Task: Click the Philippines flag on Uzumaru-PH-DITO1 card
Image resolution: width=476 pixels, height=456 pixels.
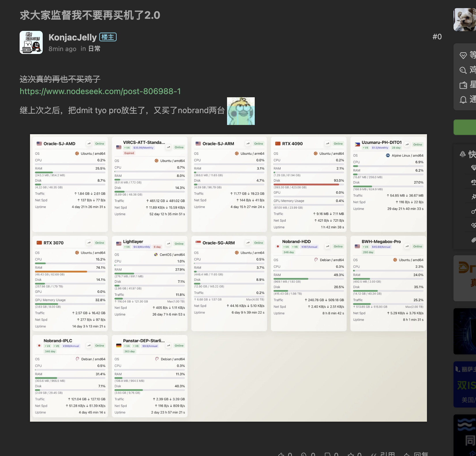Action: 357,145
